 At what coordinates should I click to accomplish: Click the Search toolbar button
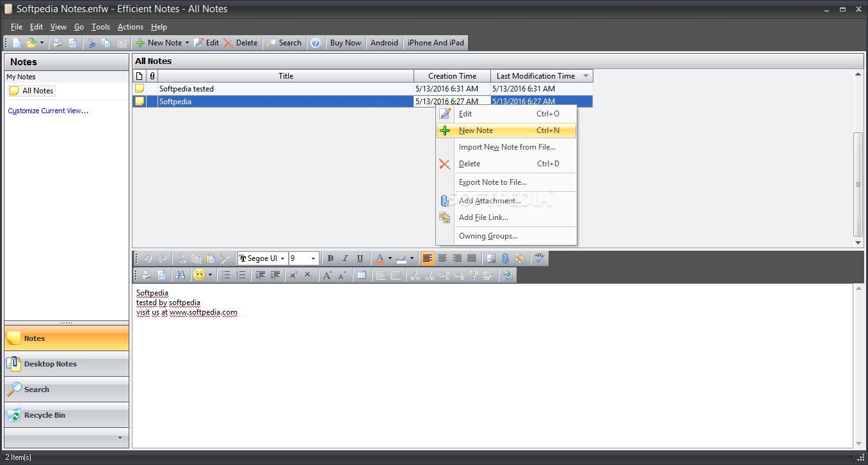[x=284, y=43]
